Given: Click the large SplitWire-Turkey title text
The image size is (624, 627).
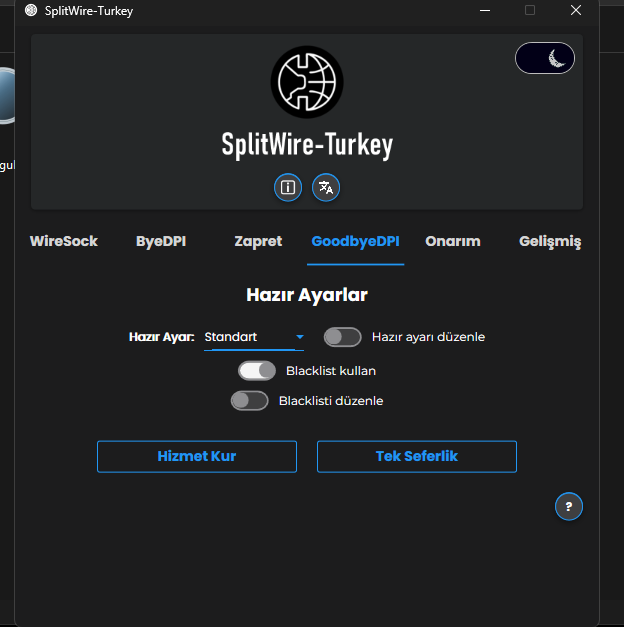Looking at the screenshot, I should [x=307, y=144].
